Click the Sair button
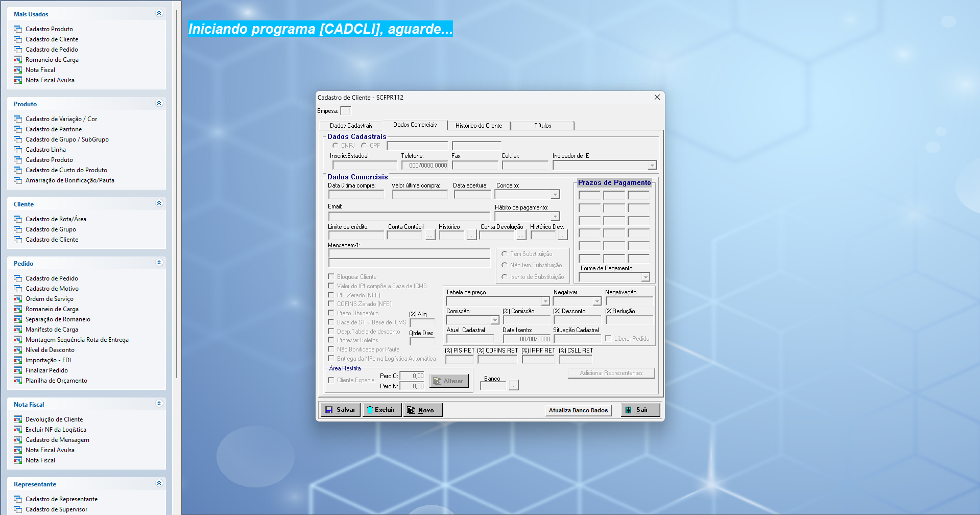 pyautogui.click(x=640, y=410)
